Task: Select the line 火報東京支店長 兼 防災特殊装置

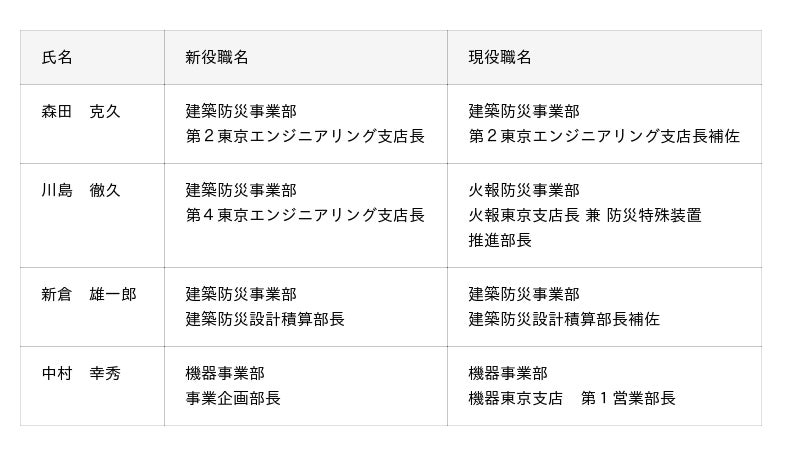Action: 585,216
